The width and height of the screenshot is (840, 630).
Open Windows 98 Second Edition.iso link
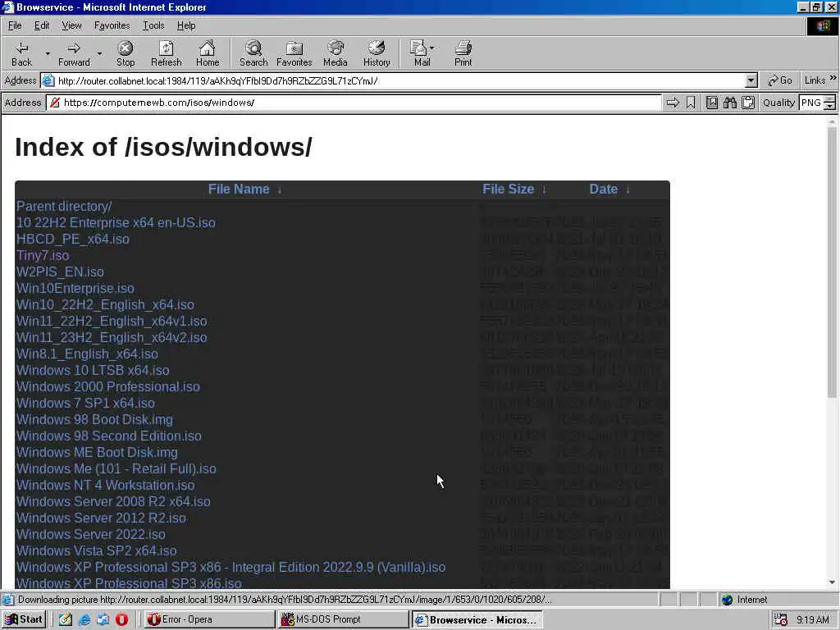109,436
